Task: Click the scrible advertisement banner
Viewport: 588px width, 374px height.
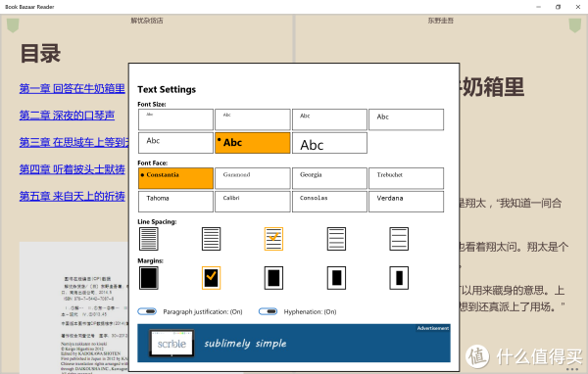Action: point(294,343)
